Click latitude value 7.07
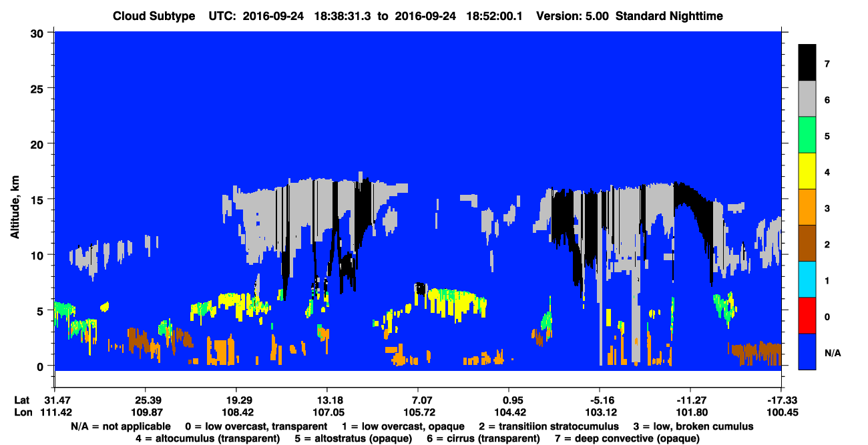 click(x=417, y=400)
